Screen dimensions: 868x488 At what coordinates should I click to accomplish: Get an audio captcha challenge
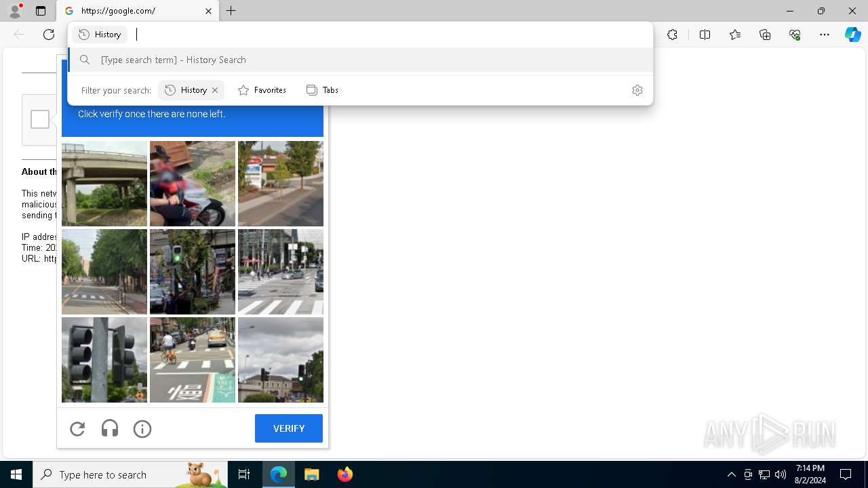110,428
